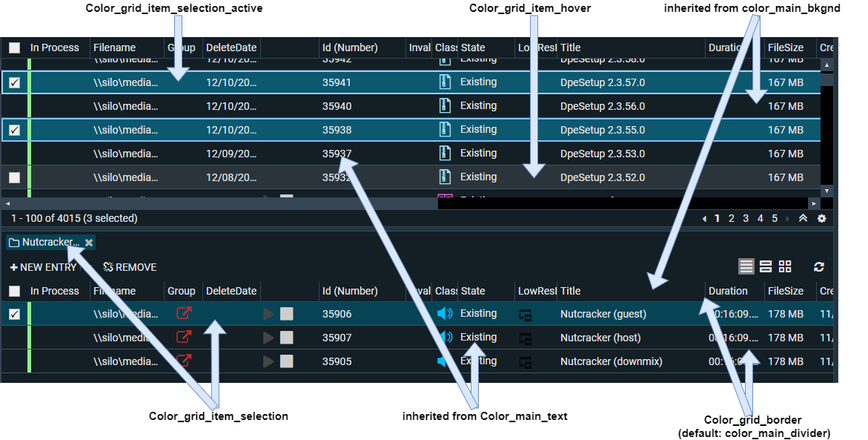Click LowRes icon for Nutcracker (host)
The height and width of the screenshot is (440, 868).
coord(526,338)
